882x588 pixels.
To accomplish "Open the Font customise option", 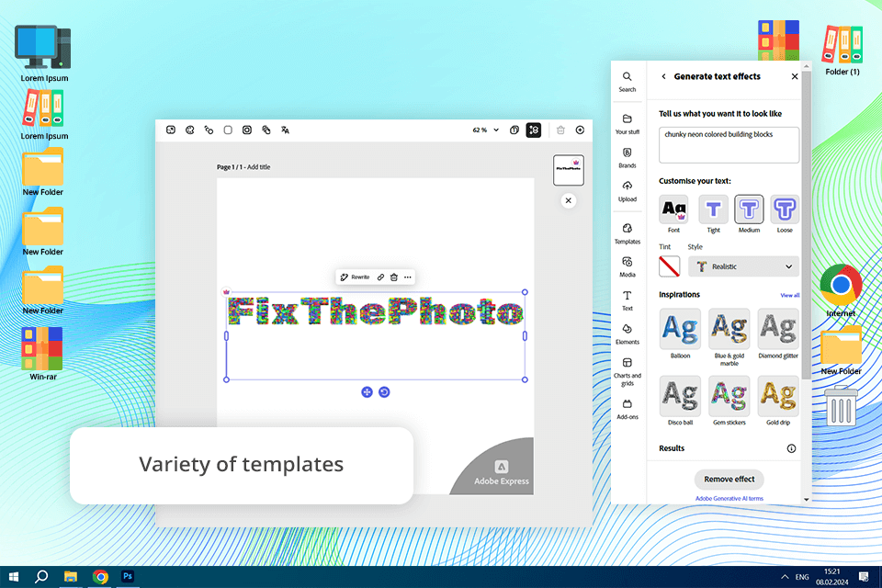I will (673, 214).
